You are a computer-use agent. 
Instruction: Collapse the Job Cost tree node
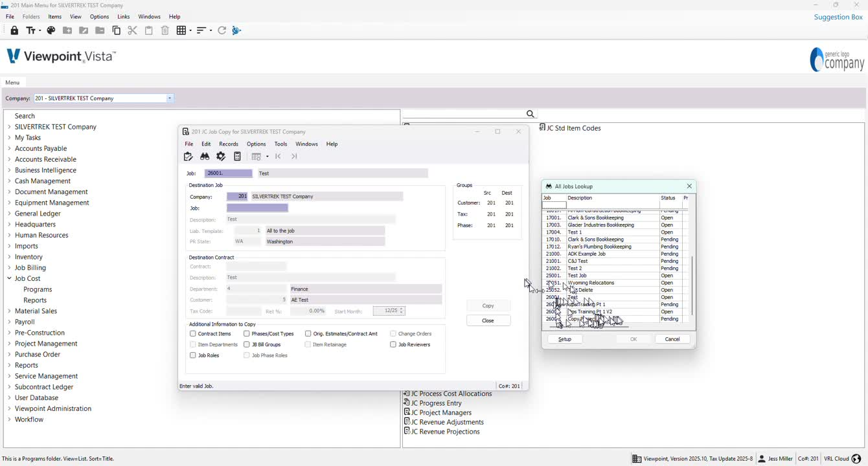coord(9,278)
